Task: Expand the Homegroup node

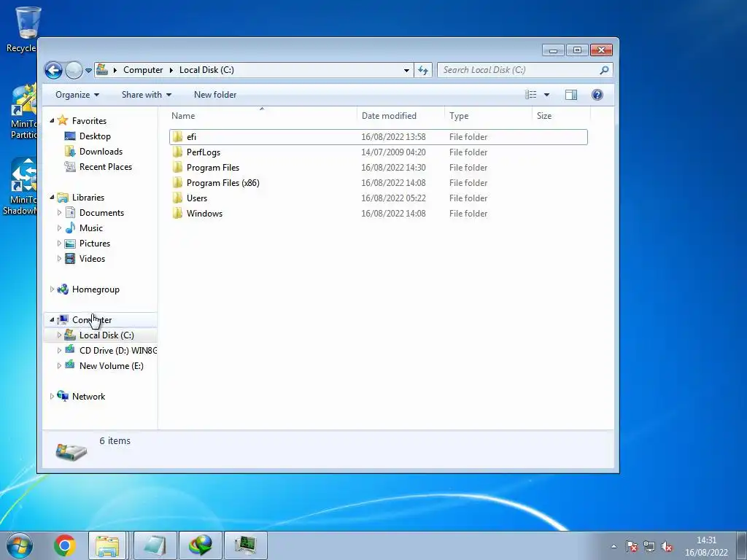Action: 52,289
